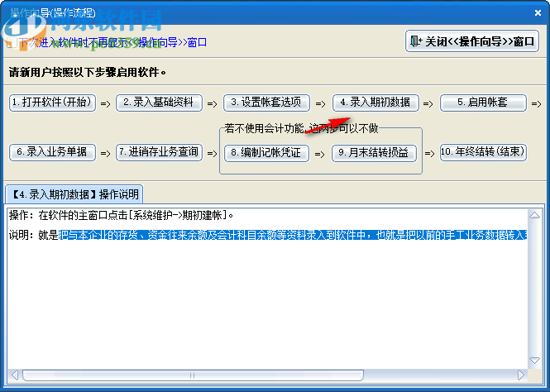Select step 2. 录入基础资料
Screen dimensions: 550x392
click(x=160, y=103)
